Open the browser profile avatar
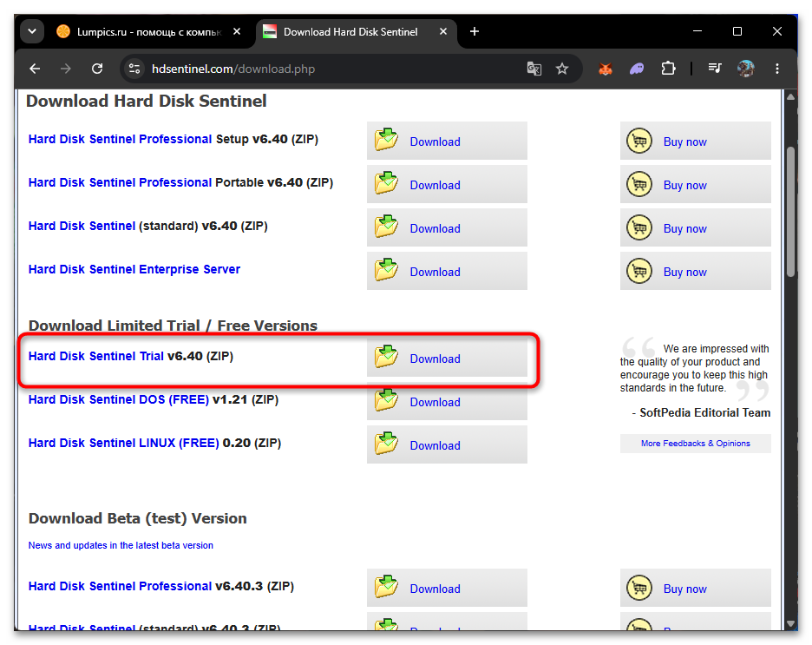Viewport: 812px width, 645px height. [746, 69]
